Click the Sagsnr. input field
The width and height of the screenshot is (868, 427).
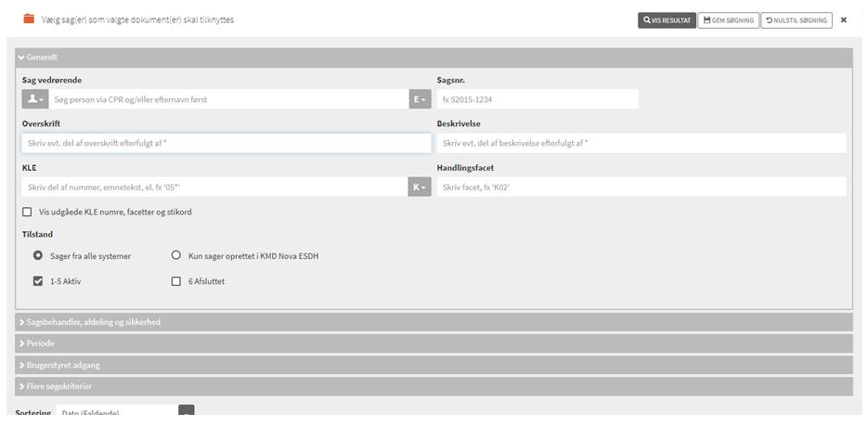pos(538,99)
